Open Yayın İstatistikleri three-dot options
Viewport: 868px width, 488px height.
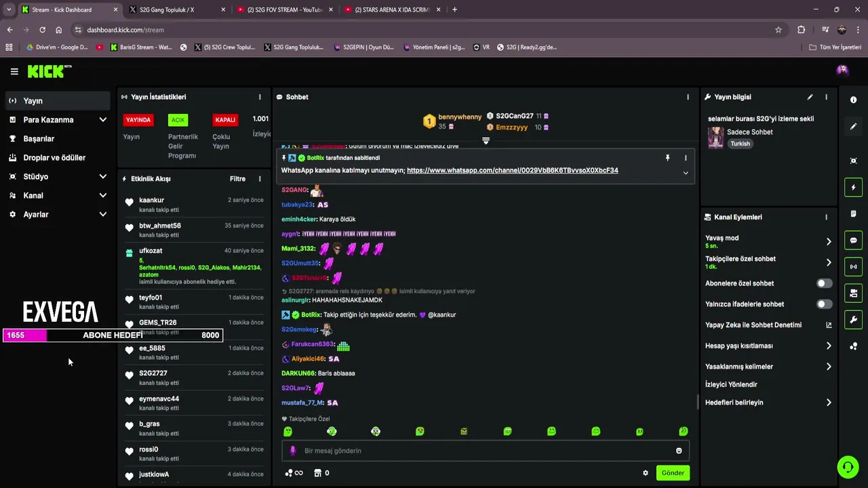260,97
